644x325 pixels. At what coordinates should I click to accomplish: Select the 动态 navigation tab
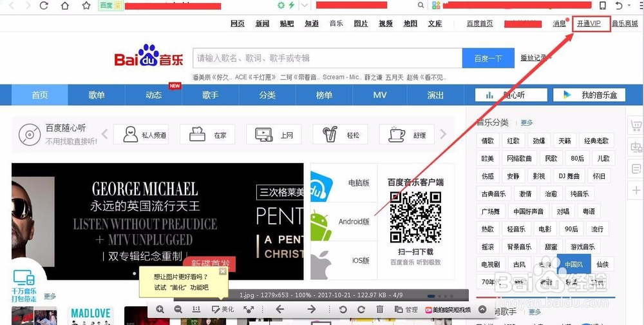[154, 95]
